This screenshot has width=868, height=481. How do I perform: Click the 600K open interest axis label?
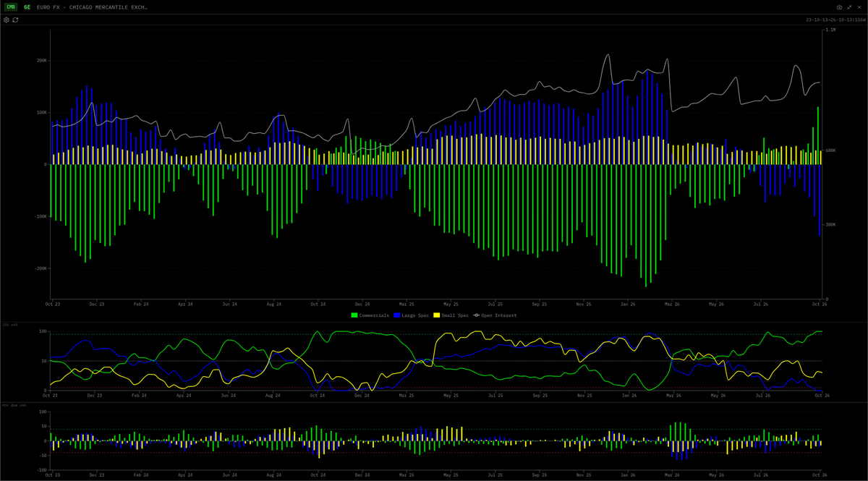coord(831,150)
